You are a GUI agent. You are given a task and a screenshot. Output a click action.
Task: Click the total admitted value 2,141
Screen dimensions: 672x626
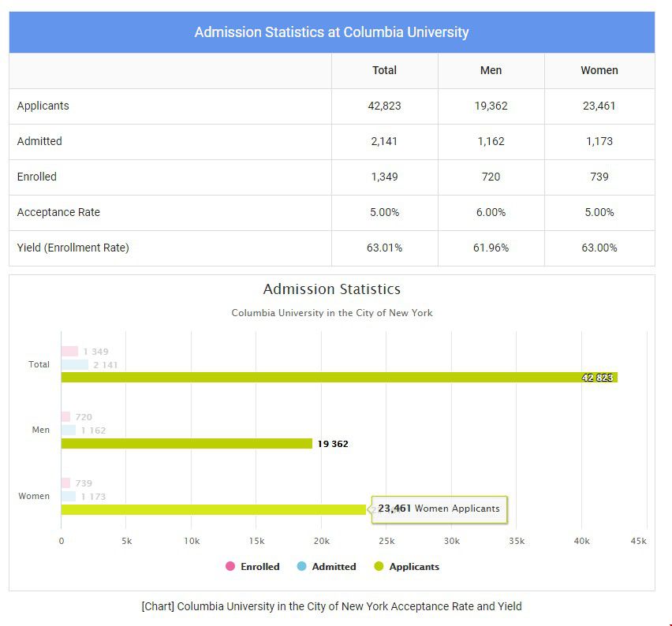(x=384, y=141)
